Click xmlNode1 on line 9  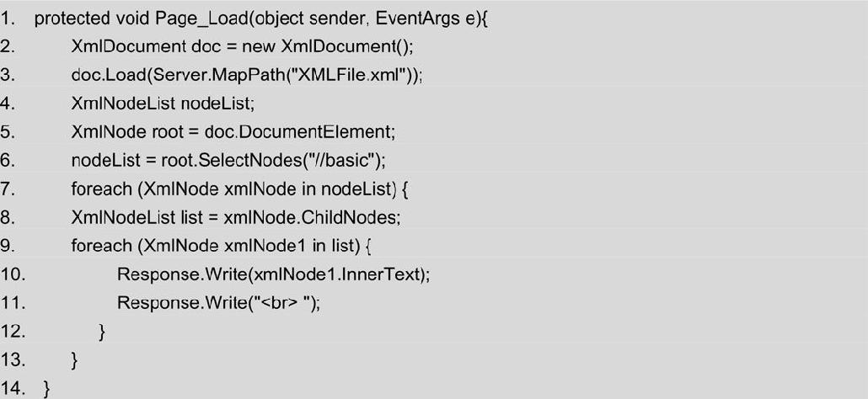tap(265, 245)
